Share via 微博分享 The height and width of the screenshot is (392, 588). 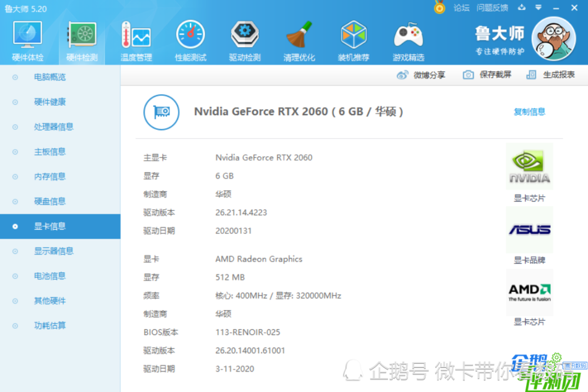[x=421, y=75]
